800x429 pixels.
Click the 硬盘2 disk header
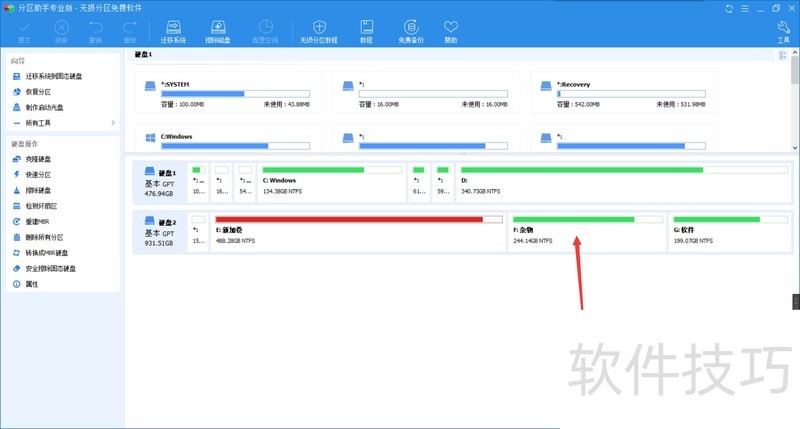[x=159, y=231]
